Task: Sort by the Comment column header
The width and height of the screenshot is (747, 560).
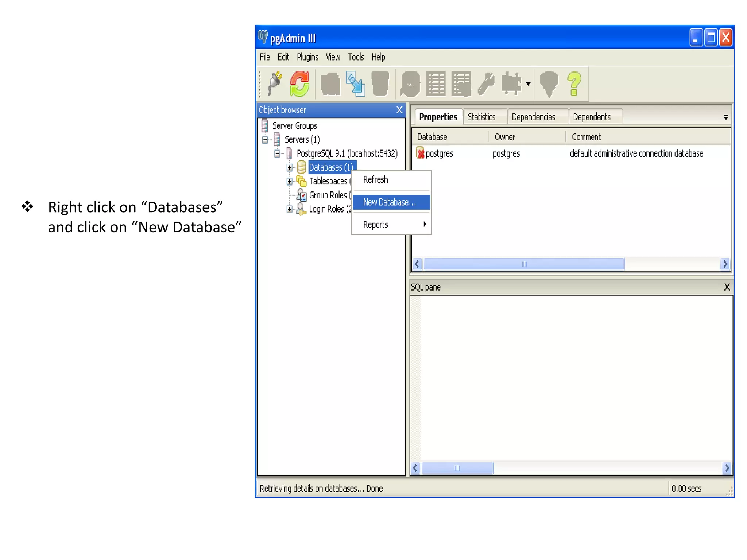Action: click(x=648, y=137)
